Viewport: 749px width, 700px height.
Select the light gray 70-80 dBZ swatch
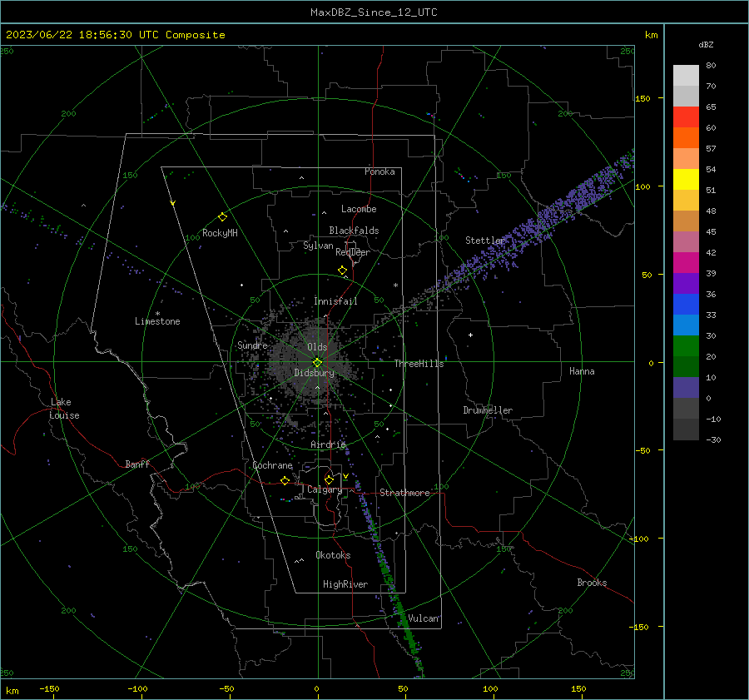686,76
